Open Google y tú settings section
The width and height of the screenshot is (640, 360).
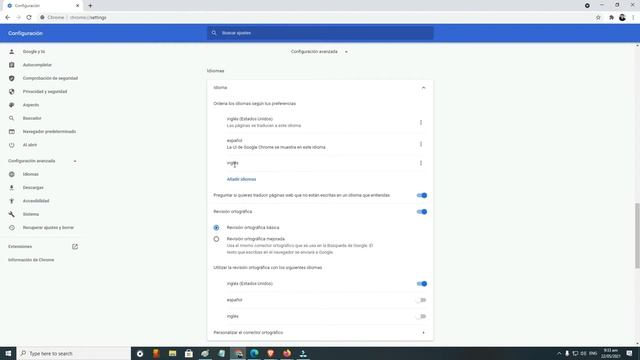coord(34,52)
